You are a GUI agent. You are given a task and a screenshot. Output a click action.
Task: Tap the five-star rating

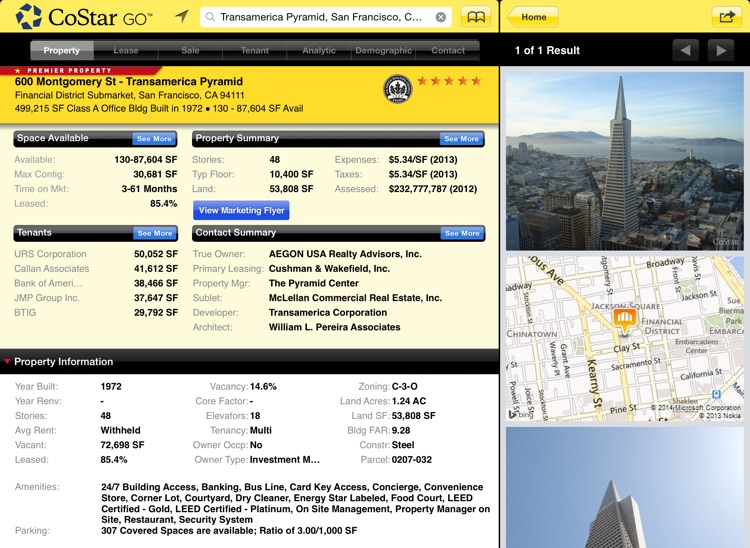(x=449, y=81)
